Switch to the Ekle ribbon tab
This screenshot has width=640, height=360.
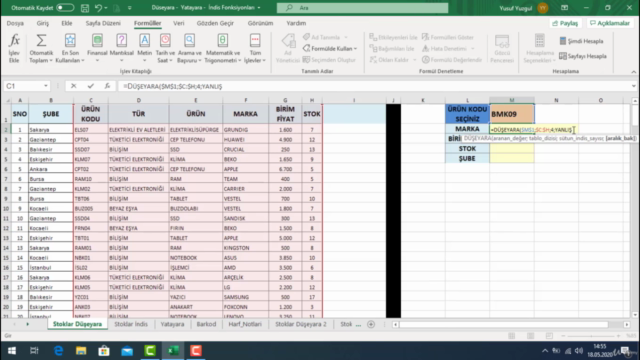coord(67,23)
